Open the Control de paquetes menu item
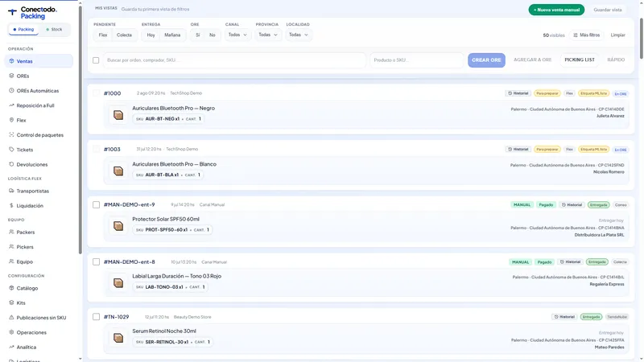Viewport: 644px width, 362px height. (39, 135)
